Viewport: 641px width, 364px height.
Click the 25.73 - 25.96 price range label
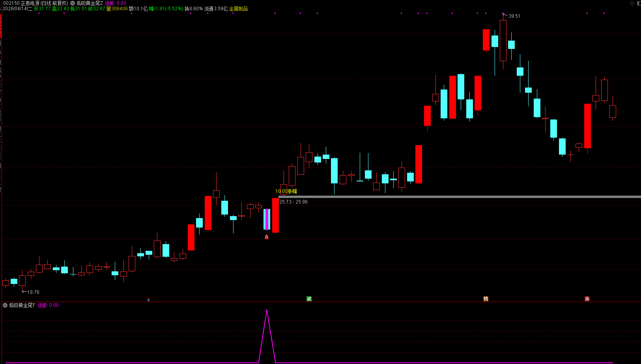[293, 202]
